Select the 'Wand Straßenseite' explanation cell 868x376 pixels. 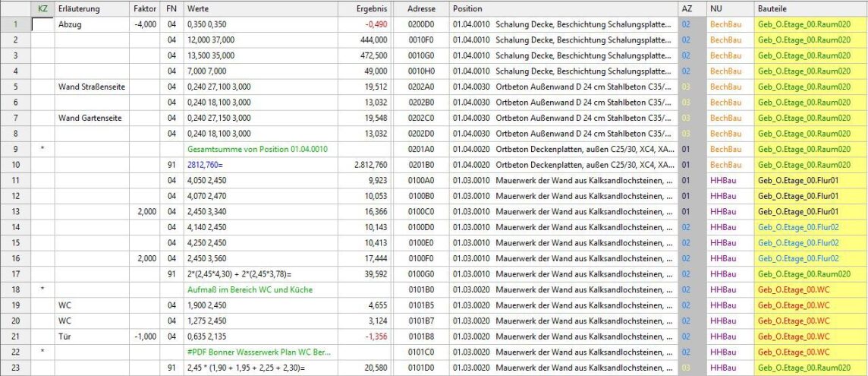click(92, 87)
